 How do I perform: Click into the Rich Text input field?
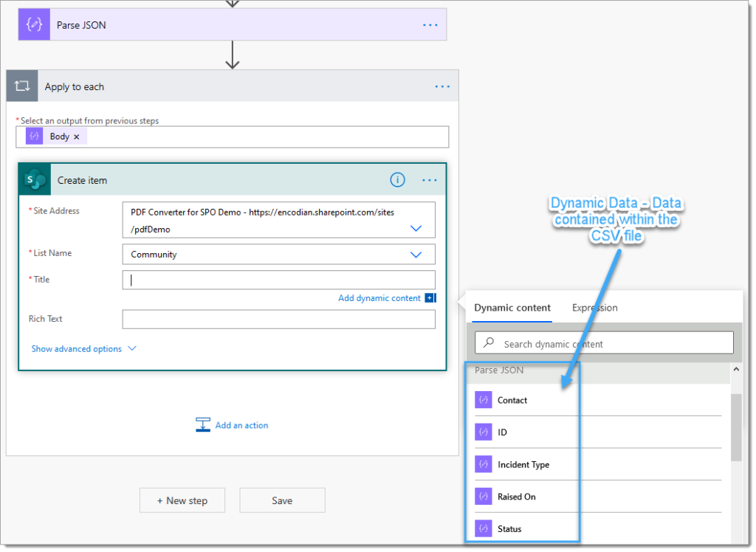coord(280,320)
